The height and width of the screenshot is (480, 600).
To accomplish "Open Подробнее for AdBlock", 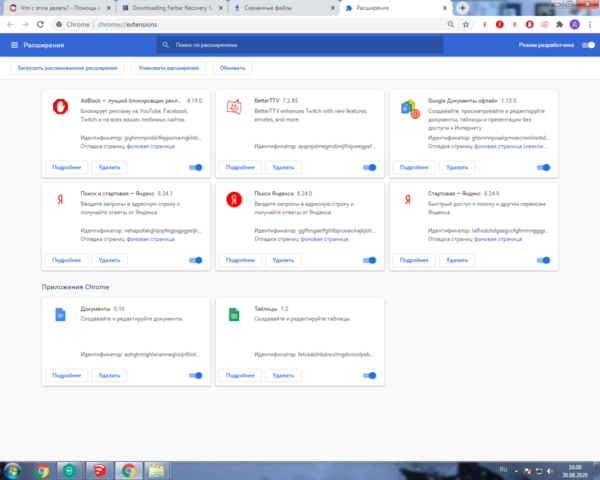I will pyautogui.click(x=67, y=167).
